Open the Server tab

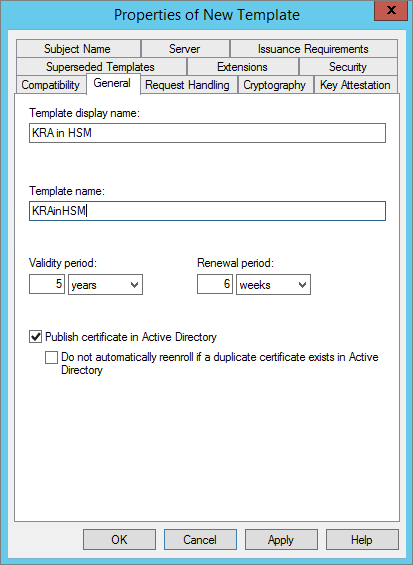point(185,49)
